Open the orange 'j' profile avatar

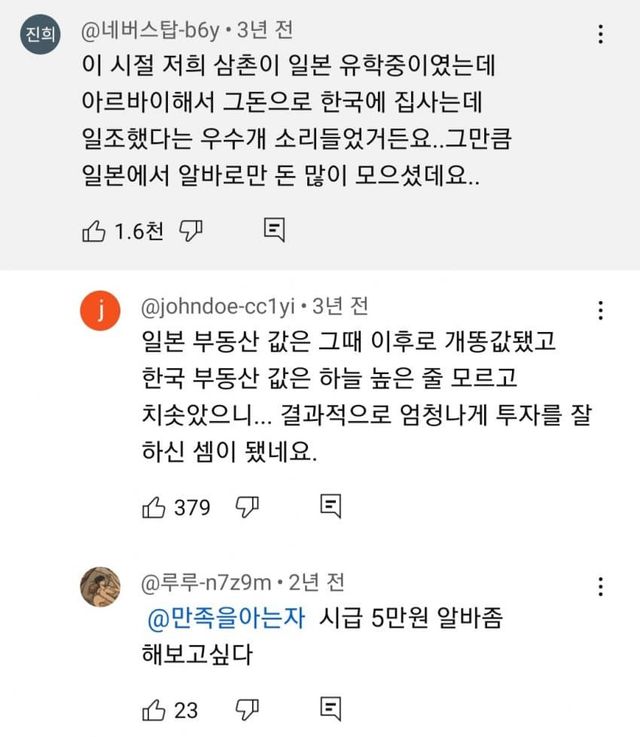tap(99, 310)
